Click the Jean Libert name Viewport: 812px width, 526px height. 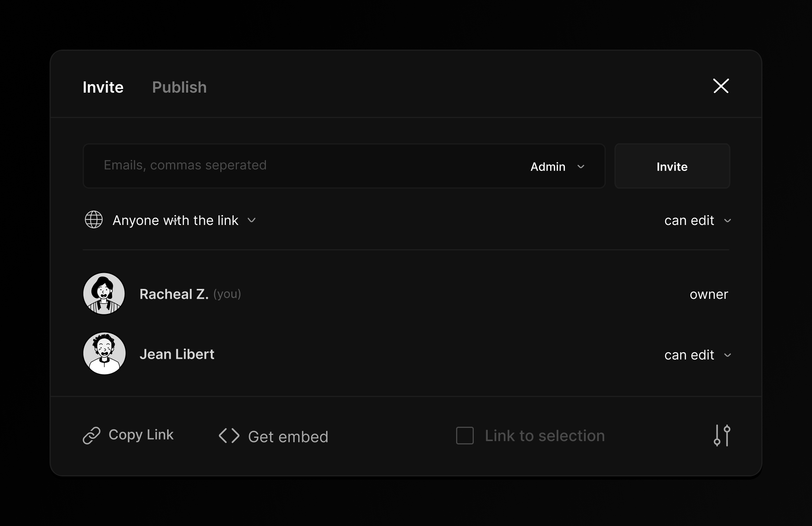(x=177, y=354)
